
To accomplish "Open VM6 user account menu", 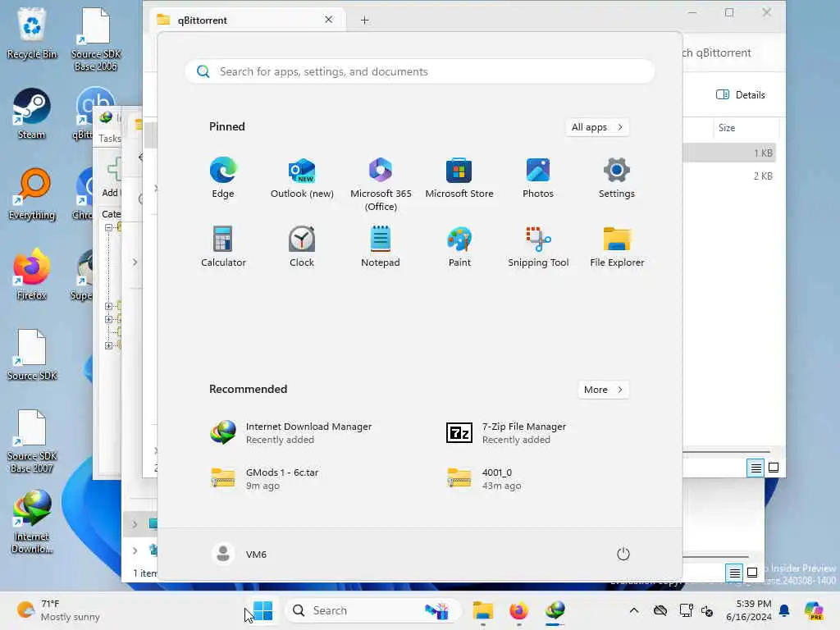I will 240,554.
